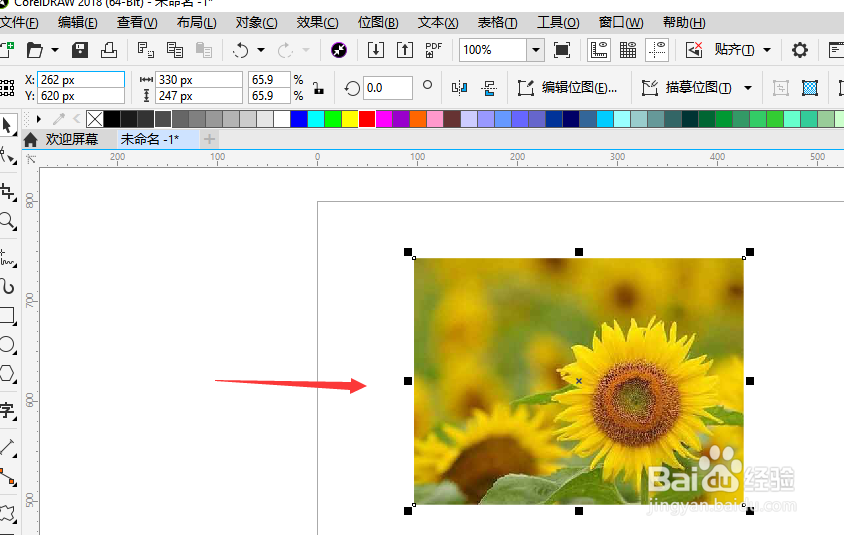Click the horizontal scale 65.9 field
The image size is (844, 535).
(269, 80)
